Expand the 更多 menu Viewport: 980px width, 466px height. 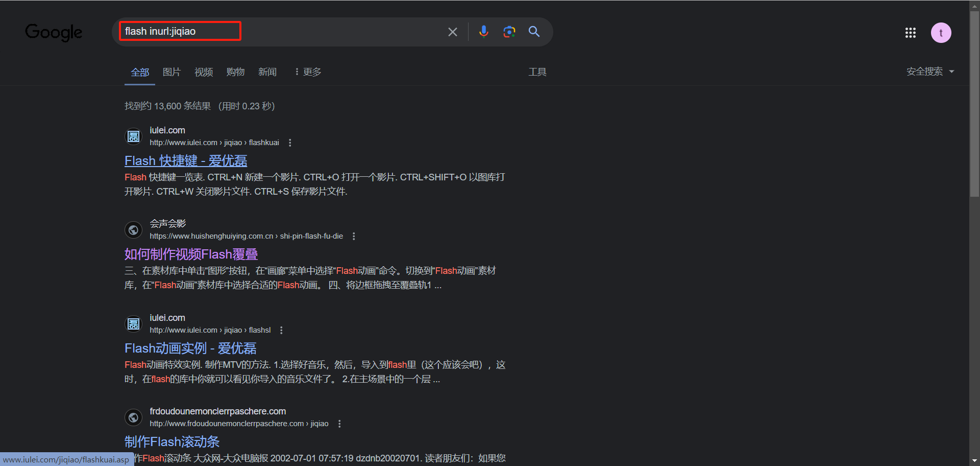(x=308, y=72)
